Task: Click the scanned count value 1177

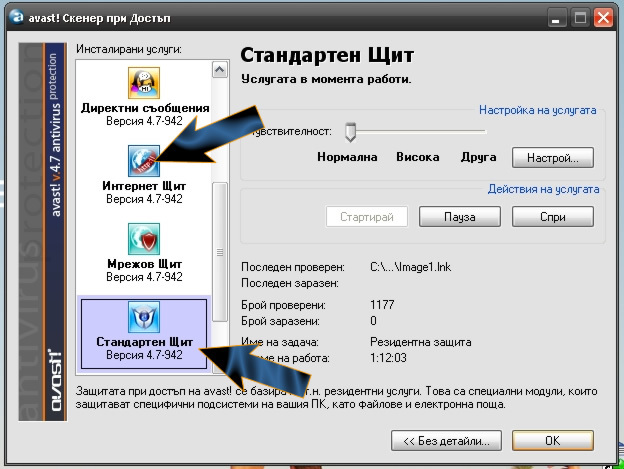Action: (x=382, y=305)
